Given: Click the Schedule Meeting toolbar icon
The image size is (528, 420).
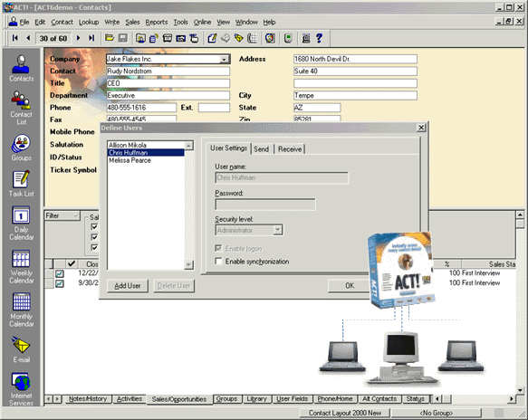Looking at the screenshot, I should (x=181, y=38).
